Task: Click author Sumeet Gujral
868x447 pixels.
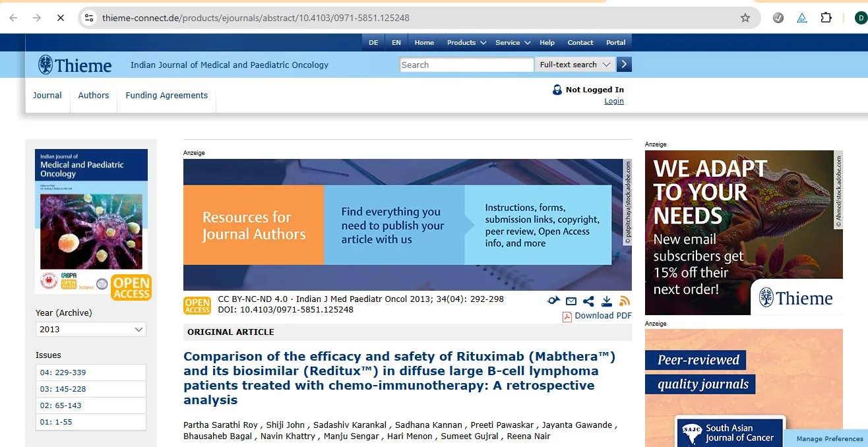Action: [x=471, y=436]
